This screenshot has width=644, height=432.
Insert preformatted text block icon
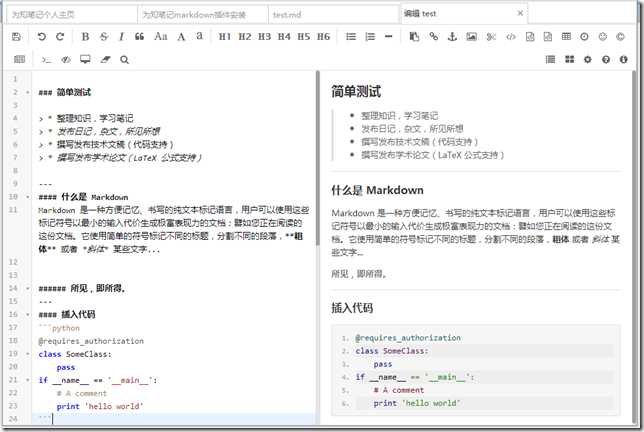[530, 37]
